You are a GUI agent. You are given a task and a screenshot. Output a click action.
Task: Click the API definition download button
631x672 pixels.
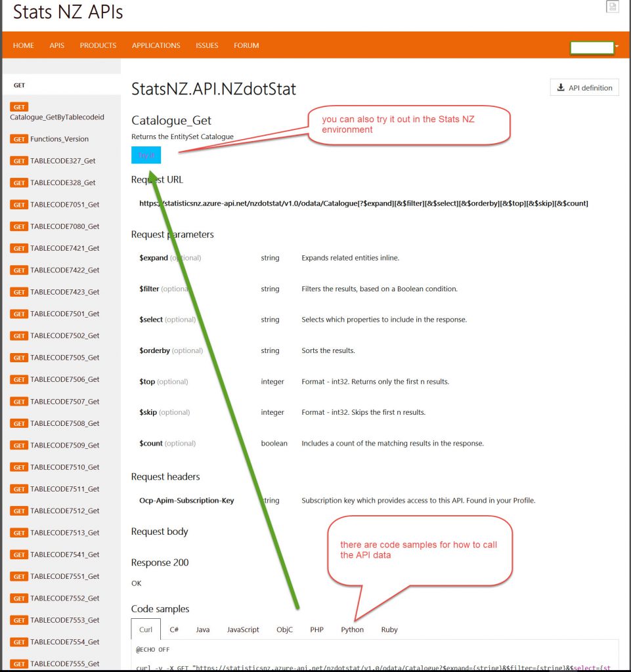point(584,88)
